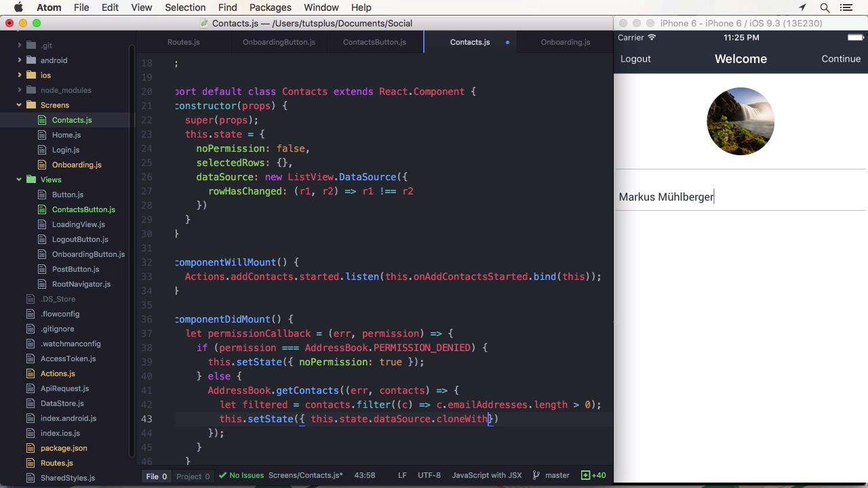The height and width of the screenshot is (488, 868).
Task: Open Actions.js in tree view
Action: click(58, 373)
